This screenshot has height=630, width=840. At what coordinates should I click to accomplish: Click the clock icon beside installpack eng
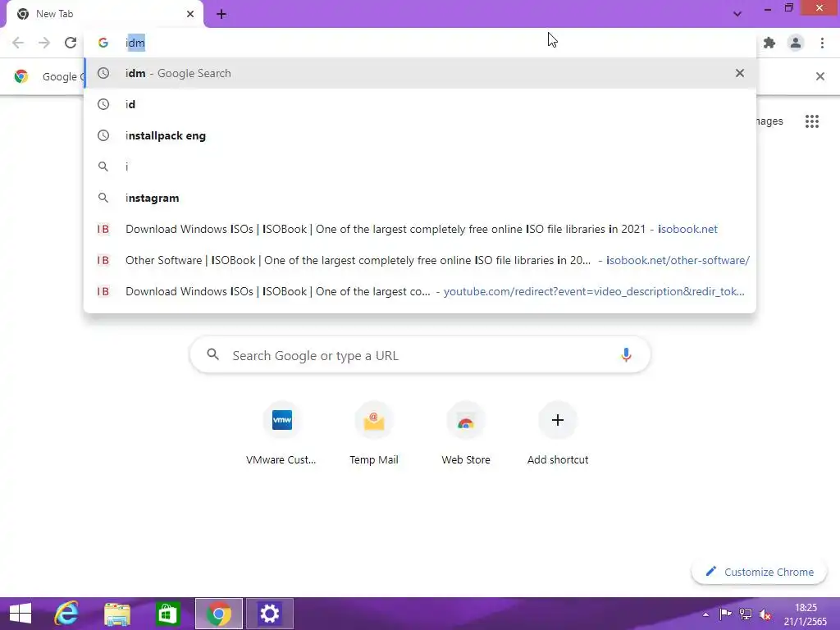(x=103, y=135)
